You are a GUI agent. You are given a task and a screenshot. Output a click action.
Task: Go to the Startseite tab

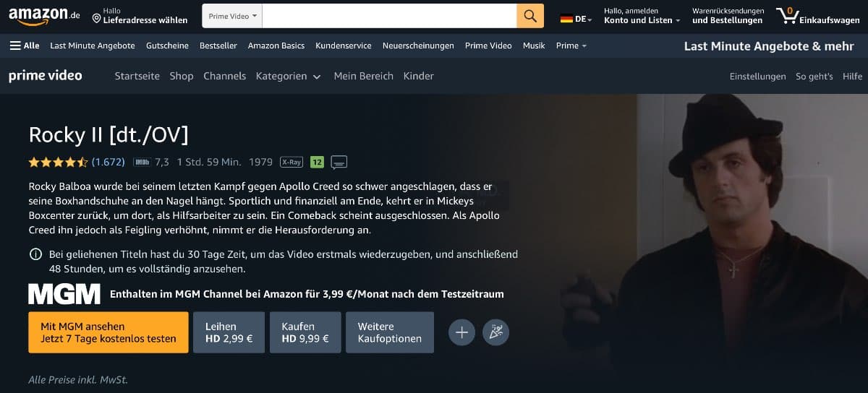tap(137, 76)
